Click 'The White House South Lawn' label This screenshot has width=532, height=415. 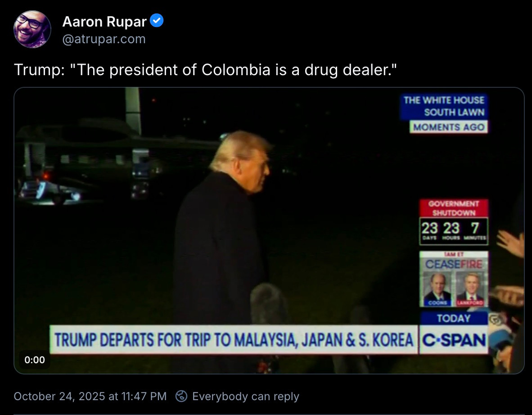coord(444,106)
